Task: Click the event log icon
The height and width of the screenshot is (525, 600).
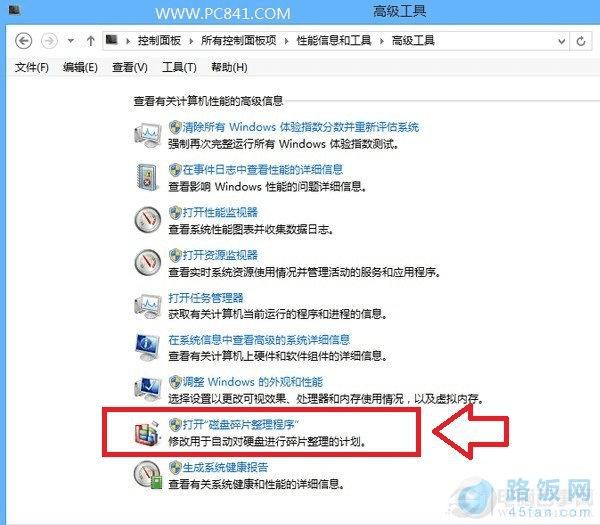Action: click(148, 177)
